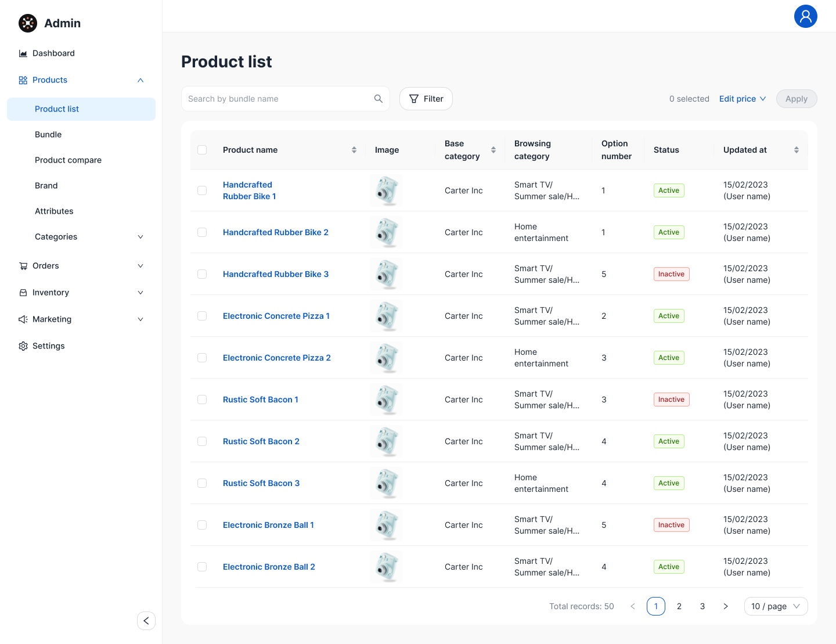Click the Settings gear icon

23,346
